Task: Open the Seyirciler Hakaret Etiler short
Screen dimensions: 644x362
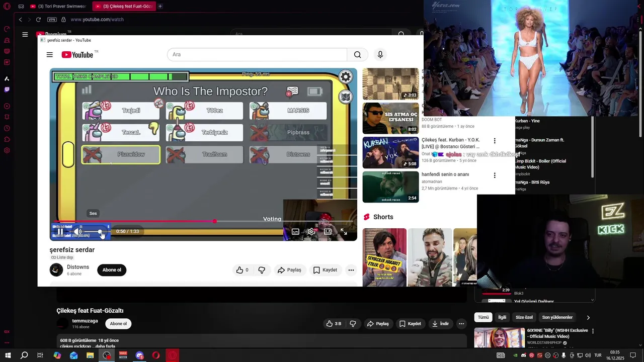Action: [x=384, y=257]
